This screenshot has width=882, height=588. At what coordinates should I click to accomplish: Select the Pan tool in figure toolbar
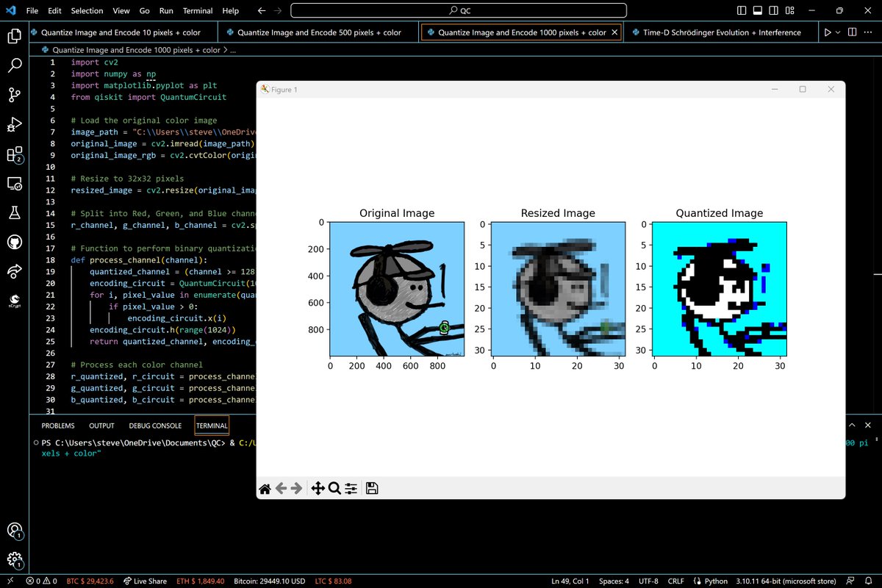click(318, 488)
